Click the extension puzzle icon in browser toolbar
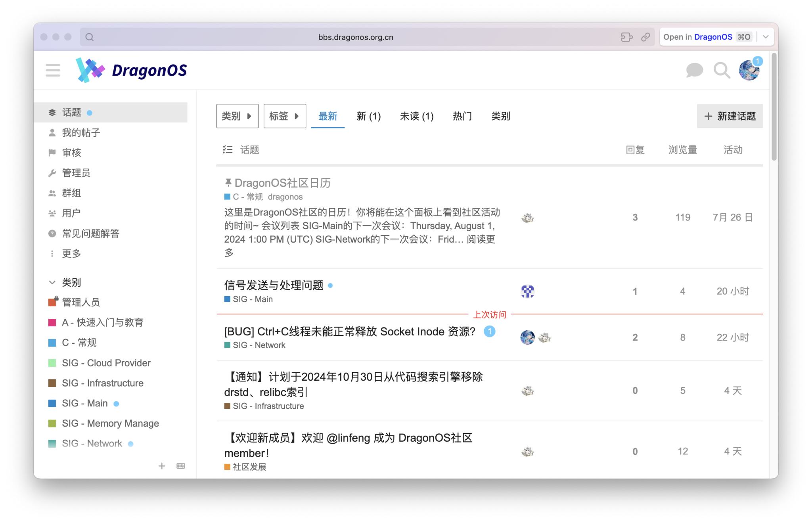 627,37
